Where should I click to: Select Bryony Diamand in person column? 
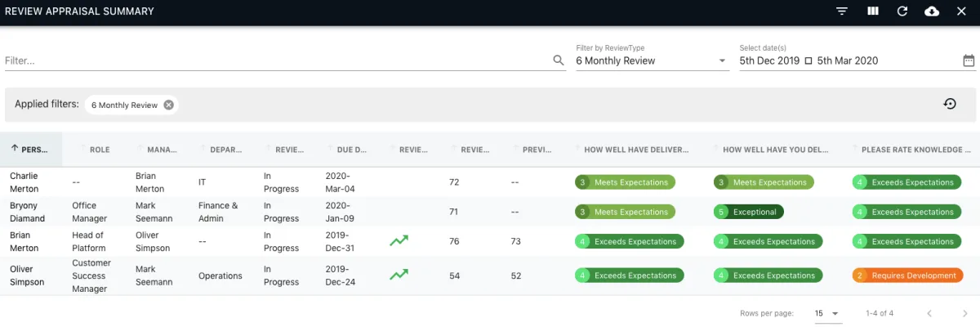point(27,212)
